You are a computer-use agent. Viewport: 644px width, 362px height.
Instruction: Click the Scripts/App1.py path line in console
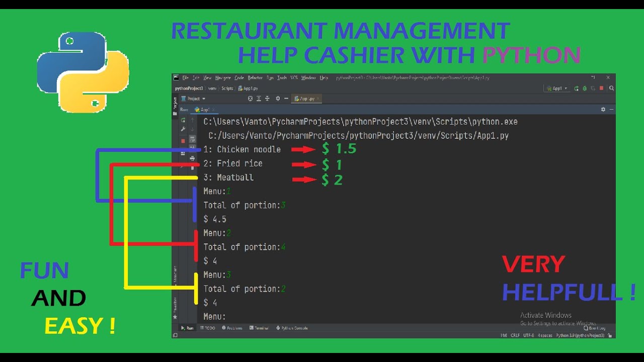pyautogui.click(x=359, y=136)
